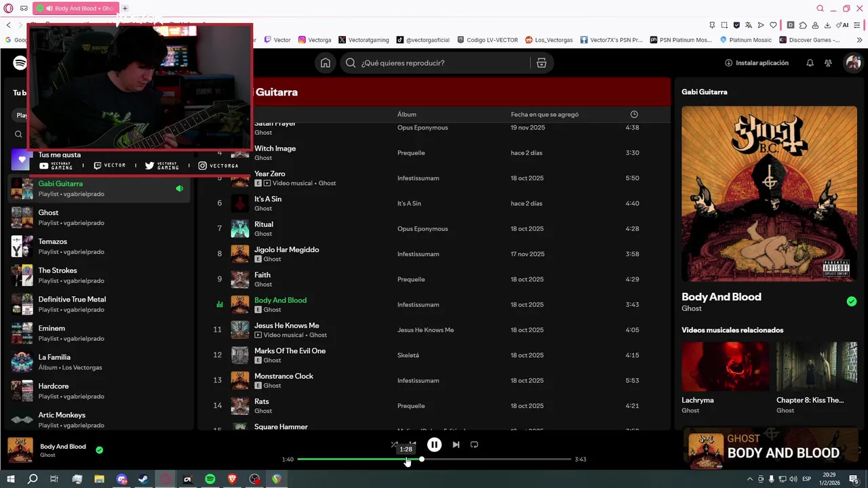Open the Opera AI button
Screen dimensions: 868x488
pos(844,25)
